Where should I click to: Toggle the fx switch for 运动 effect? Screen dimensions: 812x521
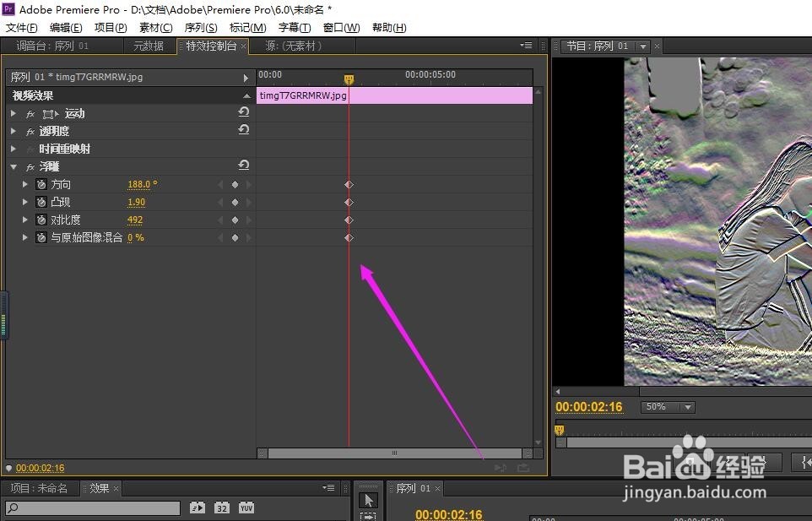pos(30,114)
